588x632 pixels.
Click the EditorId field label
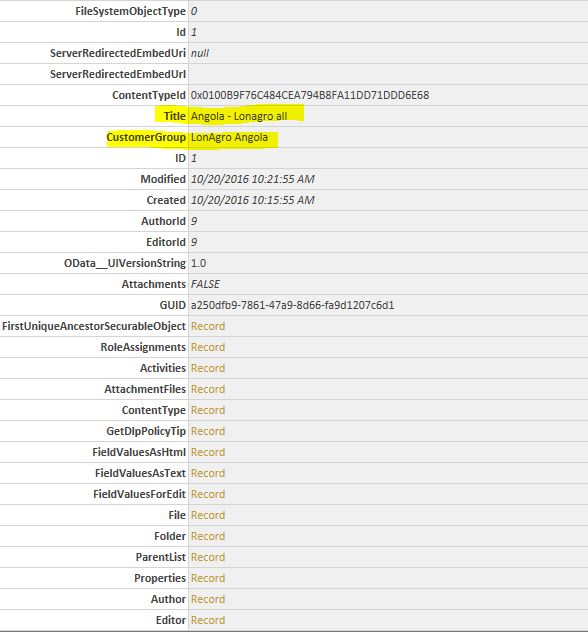166,242
